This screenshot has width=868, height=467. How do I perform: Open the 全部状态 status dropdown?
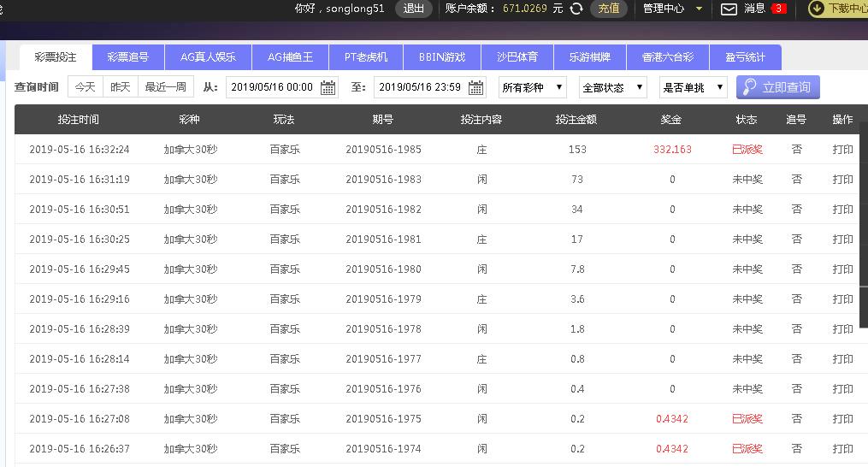[613, 87]
